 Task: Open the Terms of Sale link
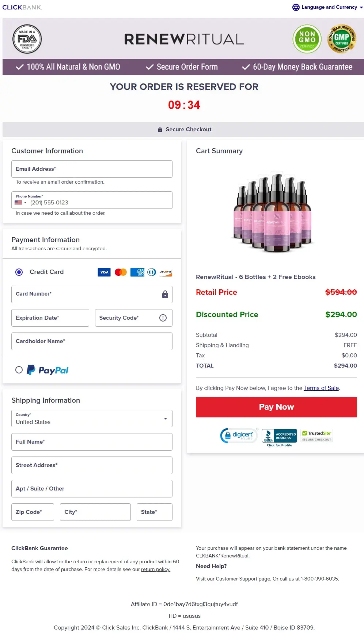(321, 388)
